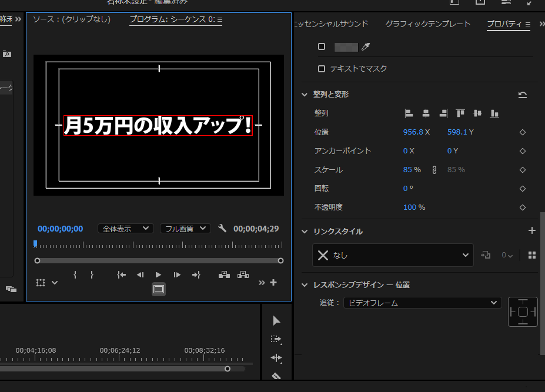Click the 956.8 X position value

(x=413, y=132)
